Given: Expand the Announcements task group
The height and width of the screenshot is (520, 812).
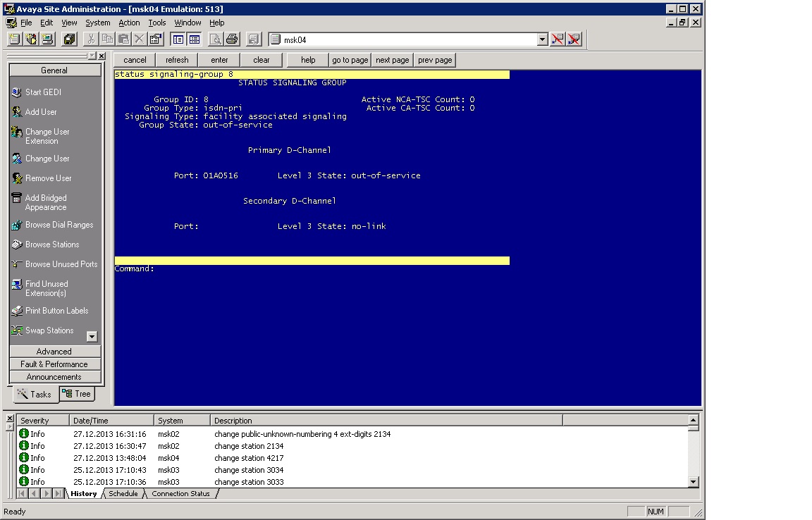Looking at the screenshot, I should tap(54, 377).
